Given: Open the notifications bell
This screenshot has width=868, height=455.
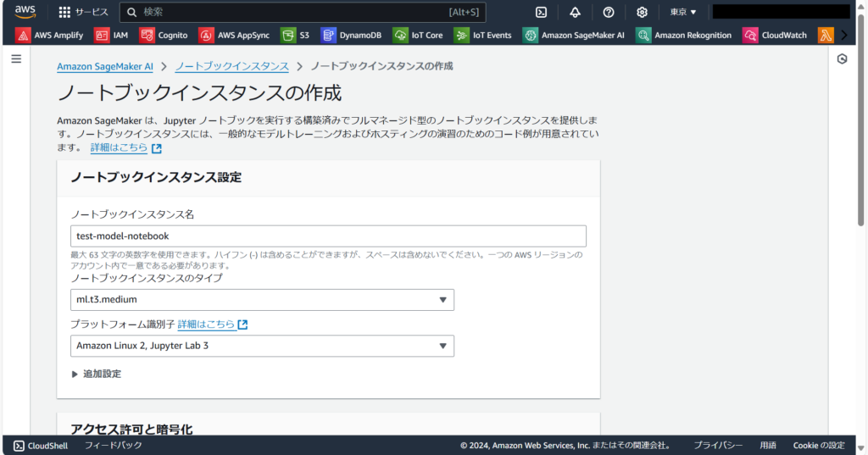Looking at the screenshot, I should [x=576, y=12].
